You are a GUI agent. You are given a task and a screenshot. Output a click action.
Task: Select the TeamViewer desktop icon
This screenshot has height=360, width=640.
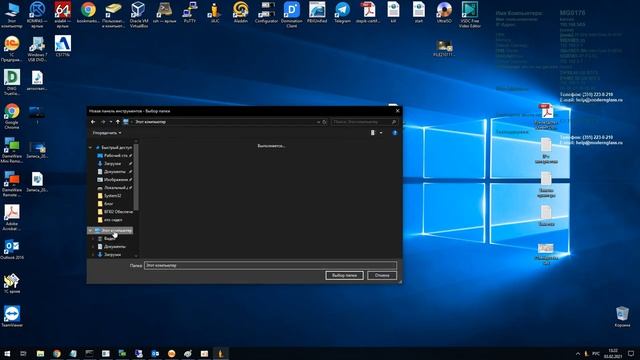pyautogui.click(x=12, y=316)
